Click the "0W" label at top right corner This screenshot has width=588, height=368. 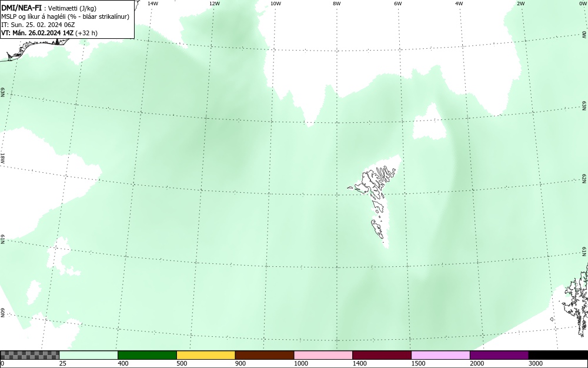[582, 4]
